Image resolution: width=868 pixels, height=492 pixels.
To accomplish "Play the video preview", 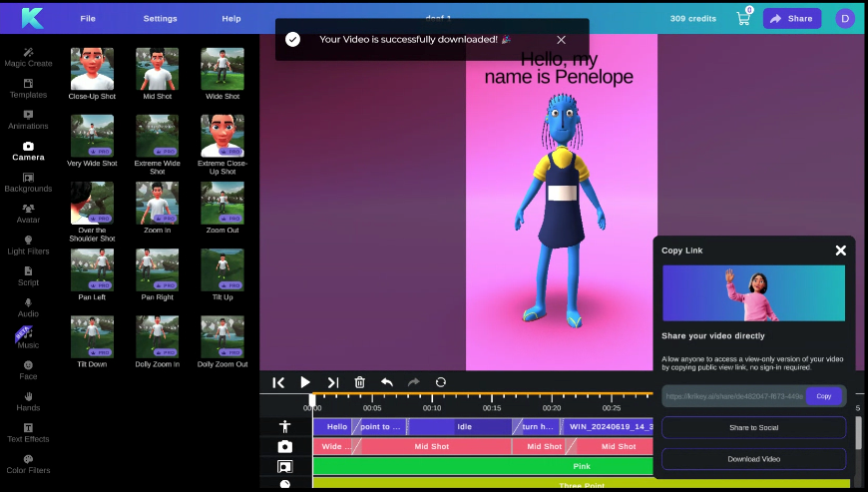I will point(305,382).
